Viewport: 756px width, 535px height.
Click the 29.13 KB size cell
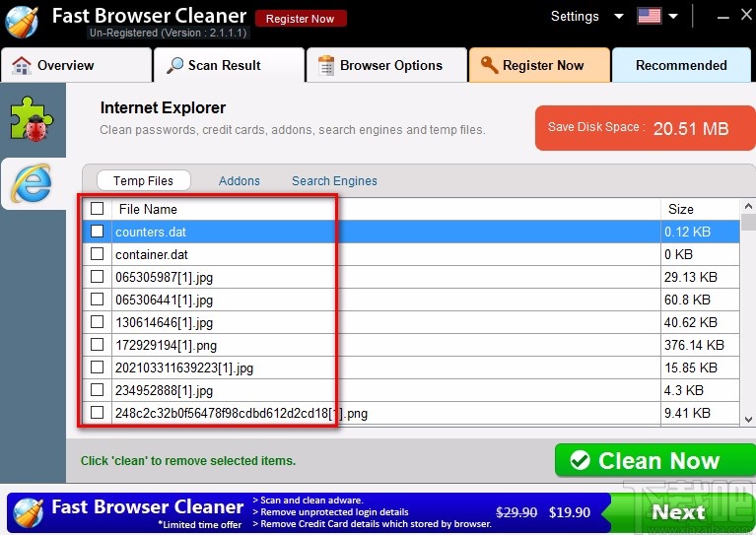click(x=700, y=277)
